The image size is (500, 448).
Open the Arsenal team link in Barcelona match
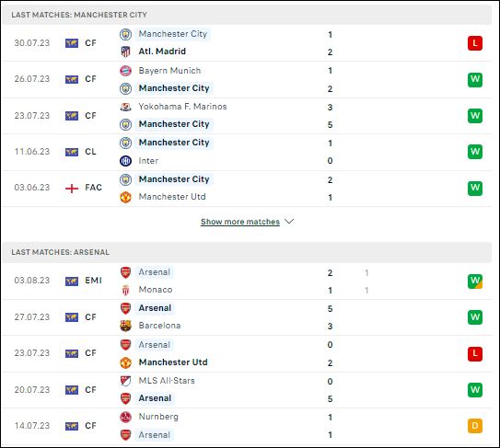(155, 308)
